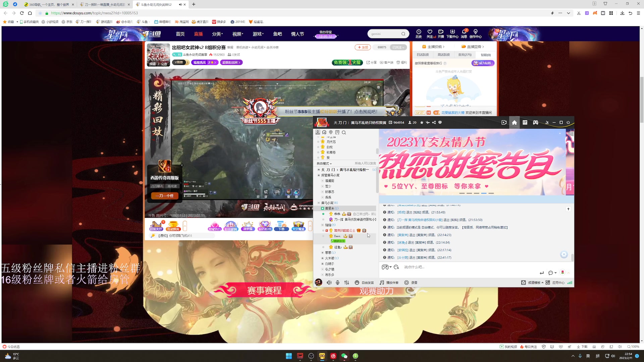Expand the 慕慕 sub-channel
The image size is (644, 362).
pos(322,253)
